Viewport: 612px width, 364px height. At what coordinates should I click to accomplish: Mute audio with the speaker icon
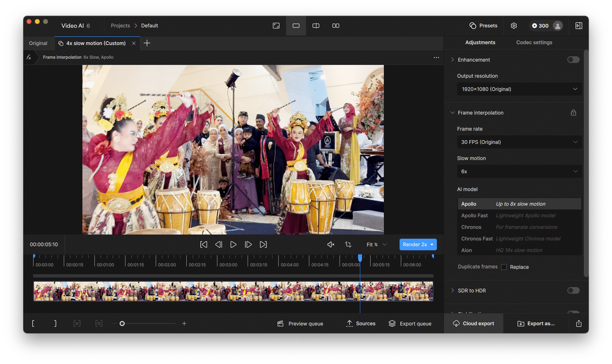pos(331,244)
